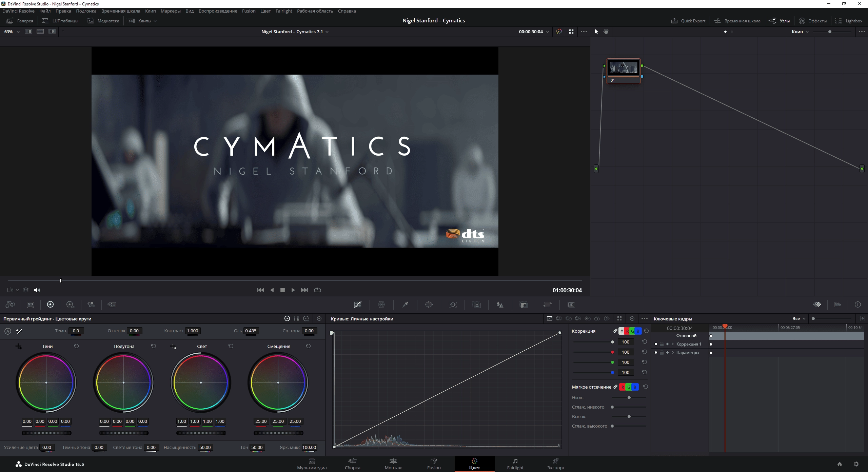The width and height of the screenshot is (868, 472).
Task: Open the Все keyframes filter dropdown
Action: pyautogui.click(x=799, y=318)
